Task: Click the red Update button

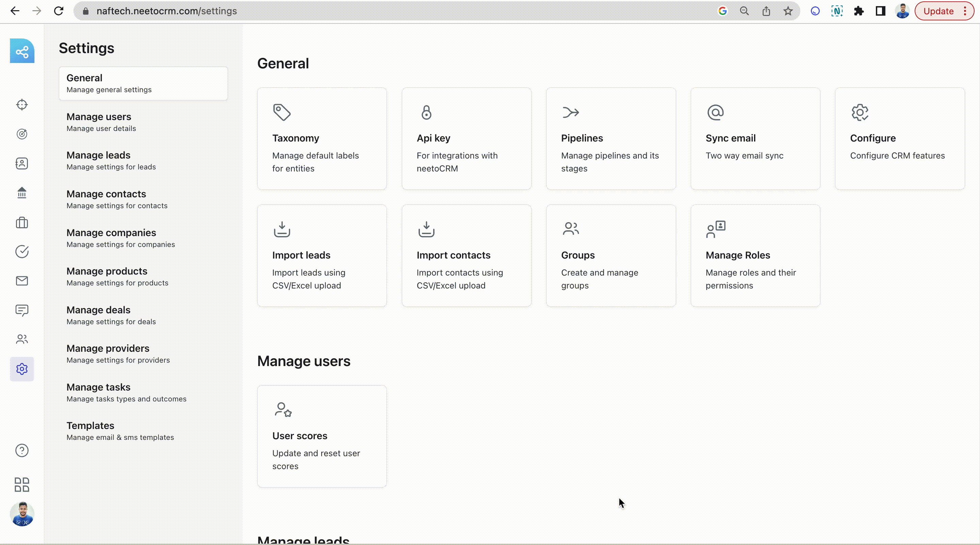Action: tap(938, 11)
